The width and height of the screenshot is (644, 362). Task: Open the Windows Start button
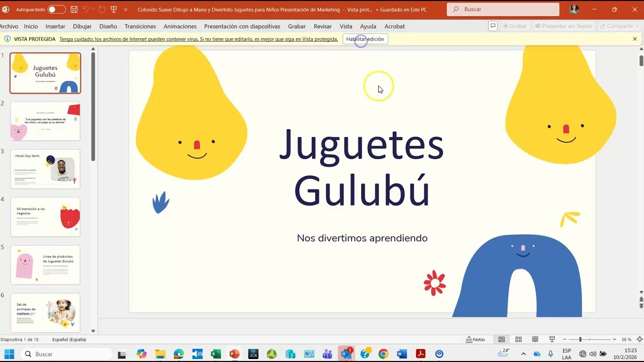[9, 354]
